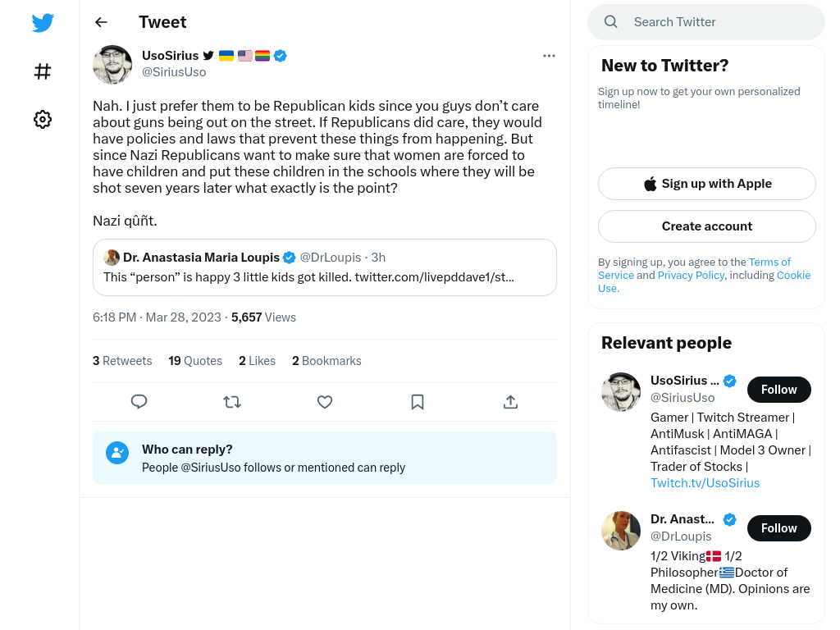Follow Dr. Anastasia in Relevant people

779,528
